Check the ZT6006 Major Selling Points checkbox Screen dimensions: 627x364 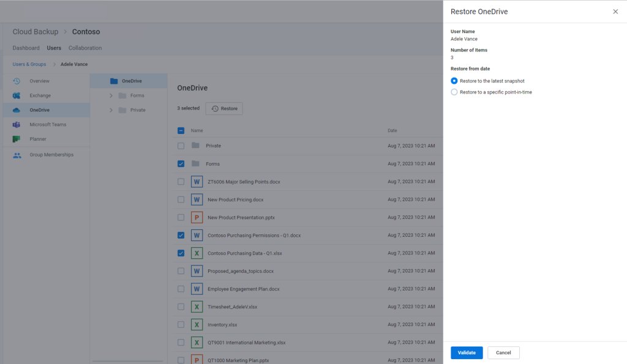[181, 182]
